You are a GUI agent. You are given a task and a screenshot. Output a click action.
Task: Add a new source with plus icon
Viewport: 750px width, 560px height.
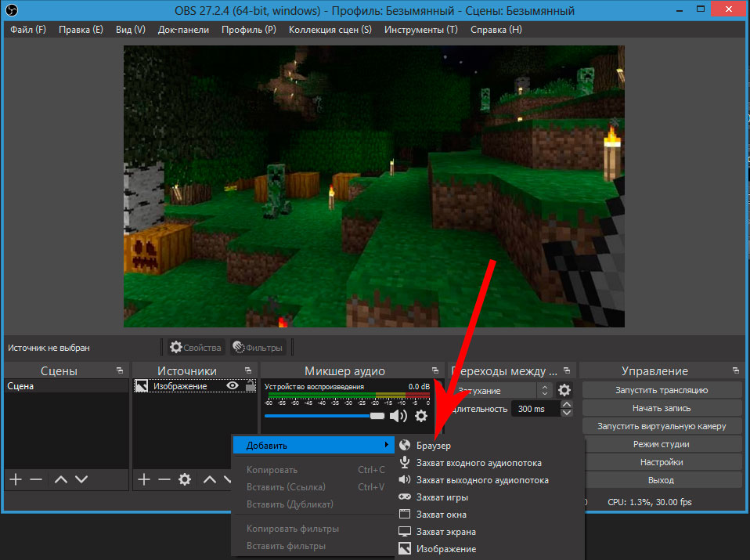click(144, 479)
